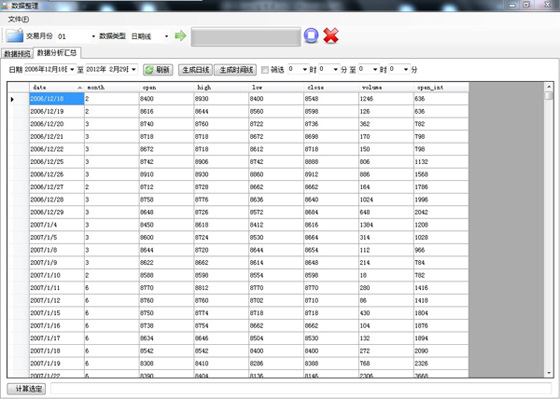Click month cell in the 2006/12/27 row
The width and height of the screenshot is (560, 399).
[x=112, y=187]
